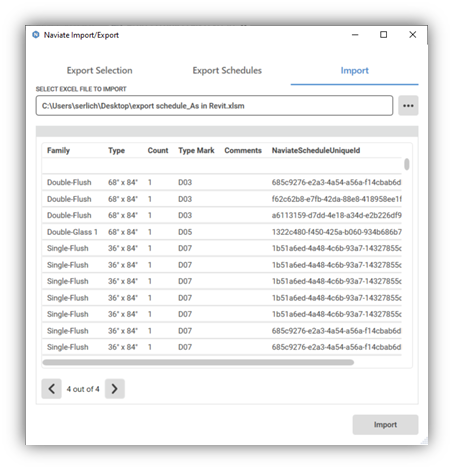Sort by the Family column header
Image resolution: width=453 pixels, height=470 pixels.
(58, 150)
